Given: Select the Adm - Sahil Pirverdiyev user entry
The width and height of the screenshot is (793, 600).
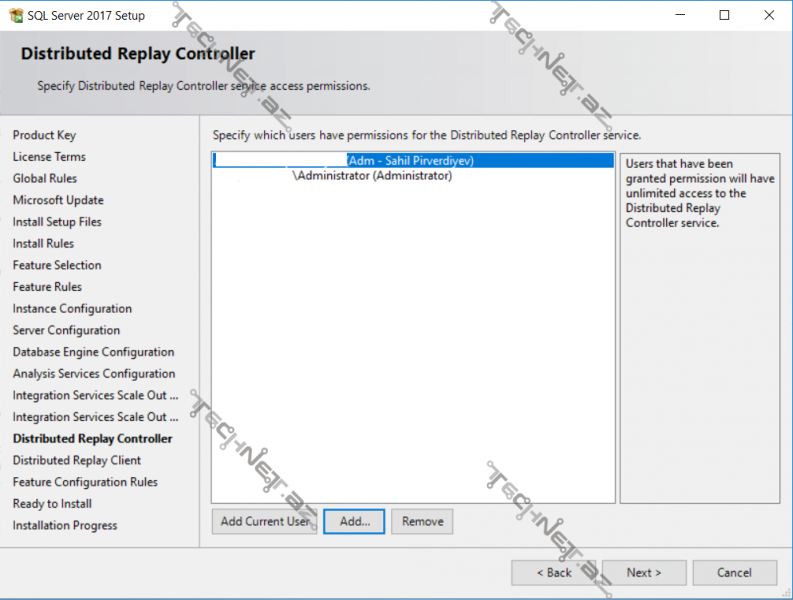Looking at the screenshot, I should pyautogui.click(x=412, y=160).
